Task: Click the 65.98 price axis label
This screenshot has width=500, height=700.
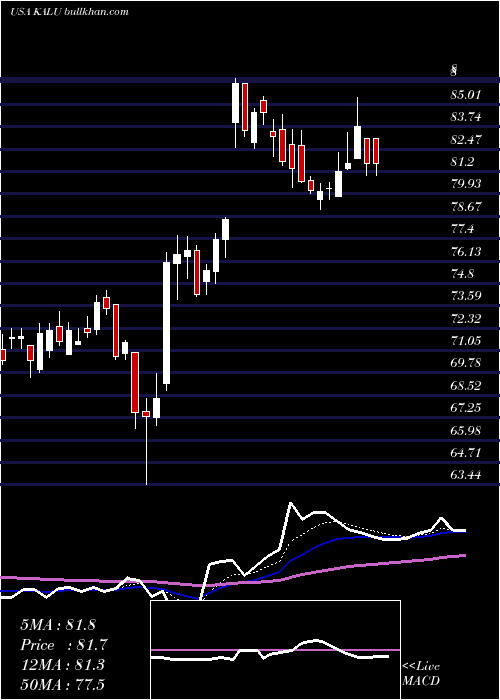Action: point(466,430)
